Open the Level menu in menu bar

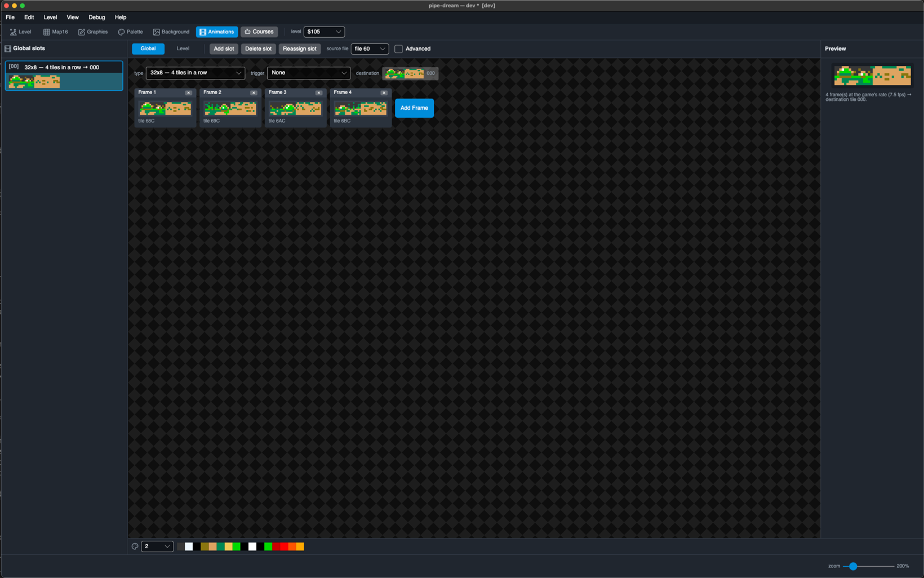[x=50, y=17]
